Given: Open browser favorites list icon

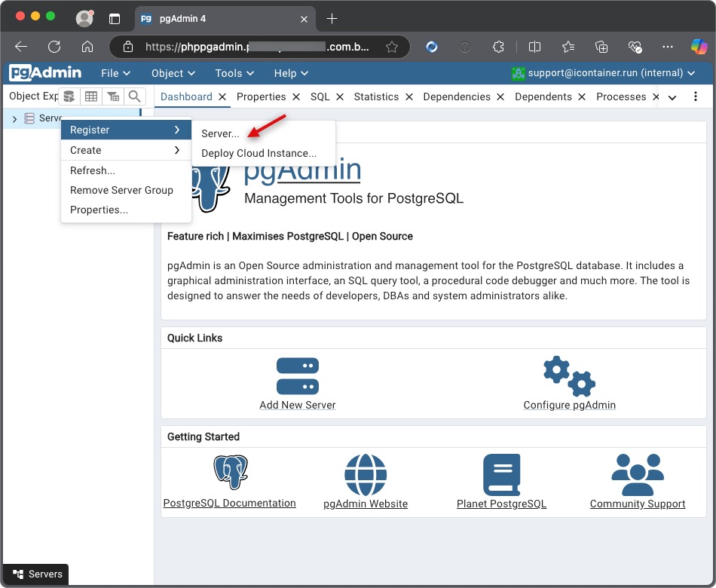Looking at the screenshot, I should 568,47.
